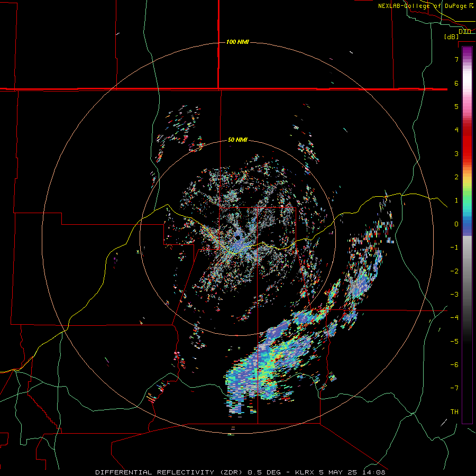Click the -7 value on color scale

pos(454,388)
